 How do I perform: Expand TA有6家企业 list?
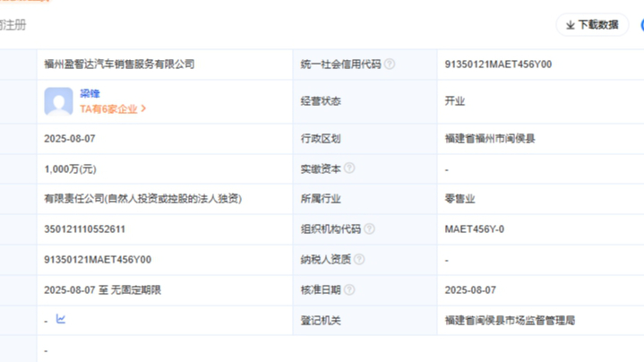113,109
